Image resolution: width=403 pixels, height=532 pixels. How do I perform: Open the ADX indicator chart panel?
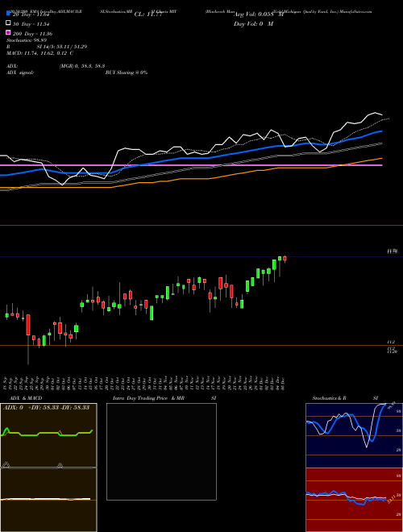pos(48,435)
